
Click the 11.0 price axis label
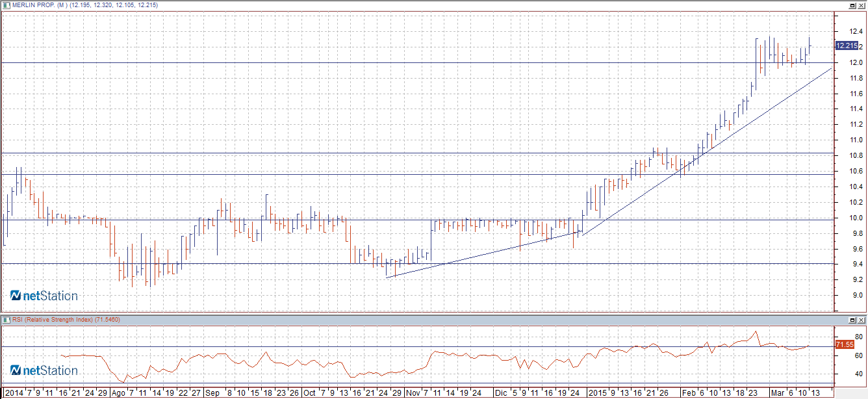pos(856,140)
